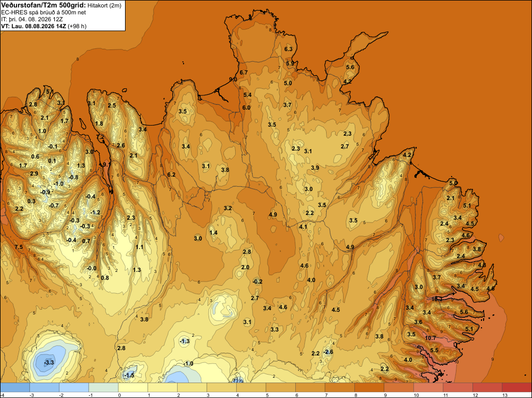Click the Veðurstofan/T2m 500grid map title

point(44,5)
